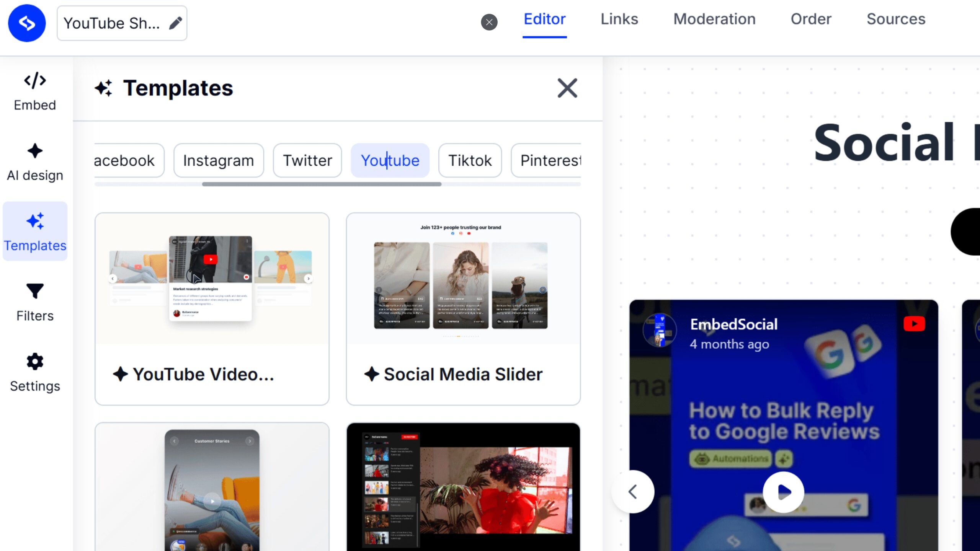Screen dimensions: 980x551
Task: Toggle the Instagram template filter
Action: (218, 160)
